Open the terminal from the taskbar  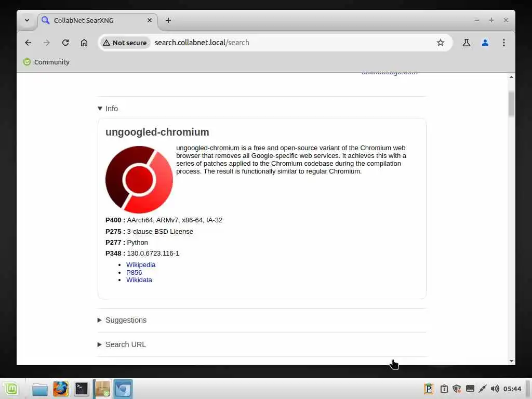point(82,389)
